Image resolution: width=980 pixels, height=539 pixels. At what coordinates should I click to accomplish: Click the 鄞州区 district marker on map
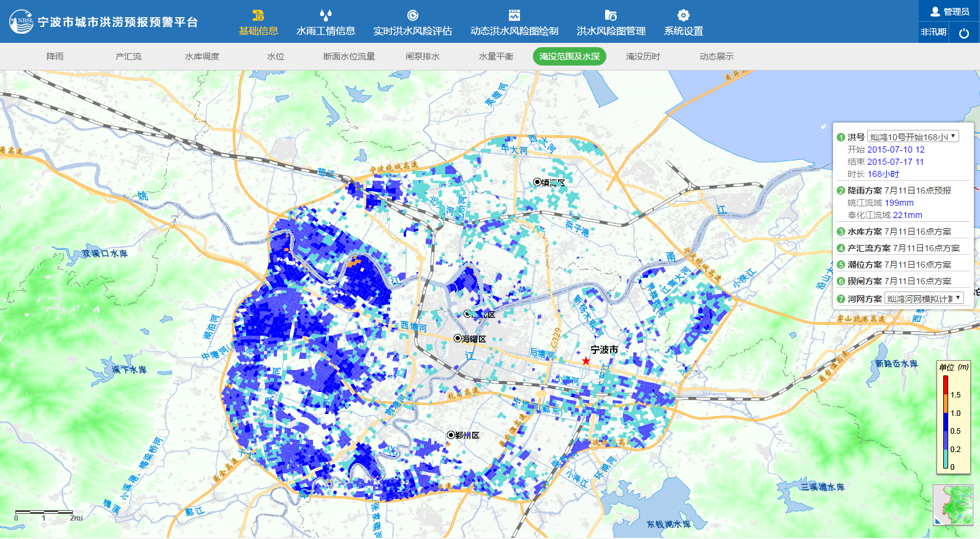451,435
